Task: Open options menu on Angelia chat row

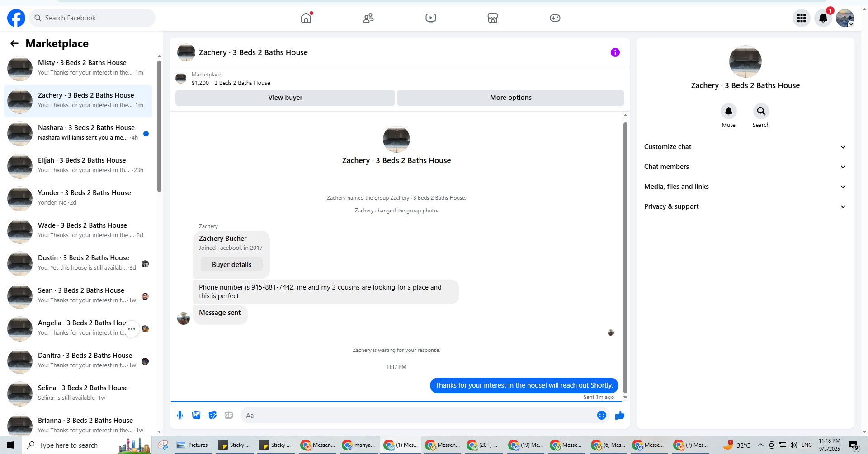Action: point(132,329)
